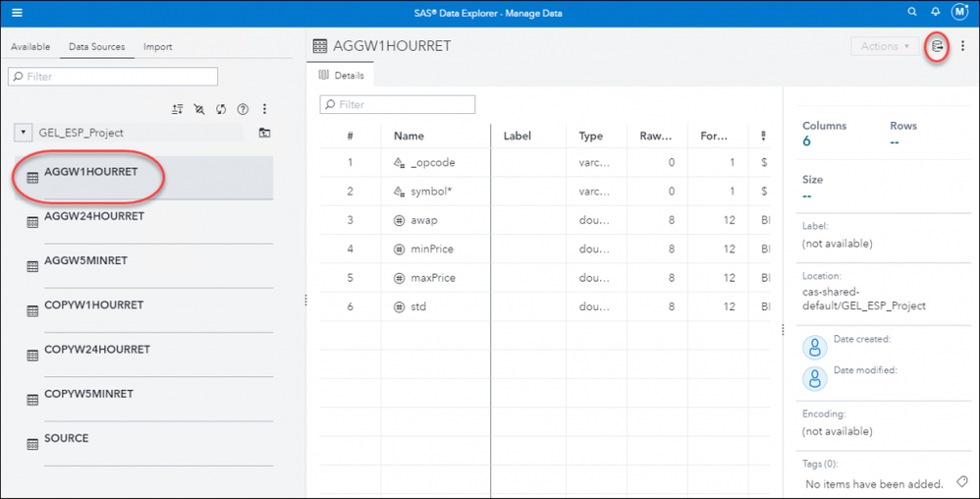The width and height of the screenshot is (980, 499).
Task: Click the left pane Filter field
Action: pos(113,77)
